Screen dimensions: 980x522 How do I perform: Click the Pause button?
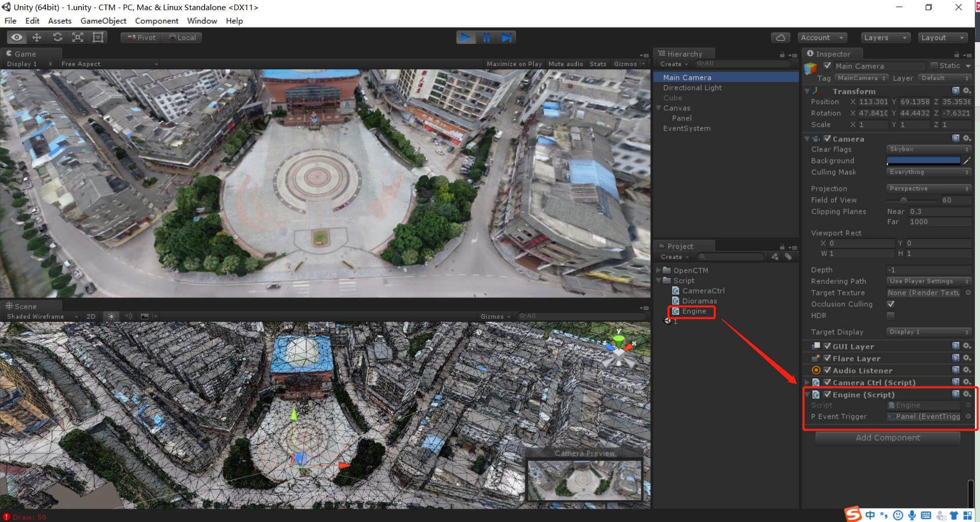pyautogui.click(x=486, y=38)
